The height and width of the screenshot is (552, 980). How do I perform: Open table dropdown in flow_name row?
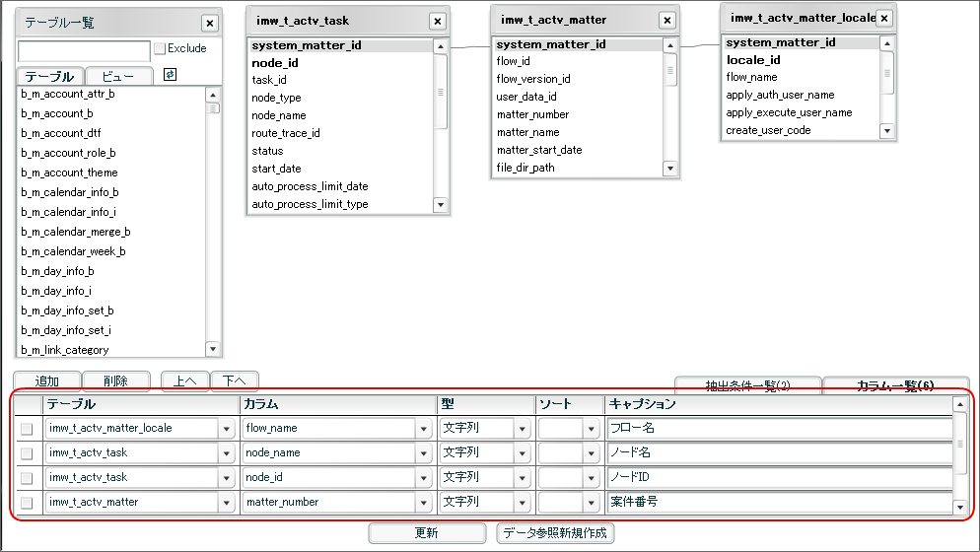click(x=226, y=429)
